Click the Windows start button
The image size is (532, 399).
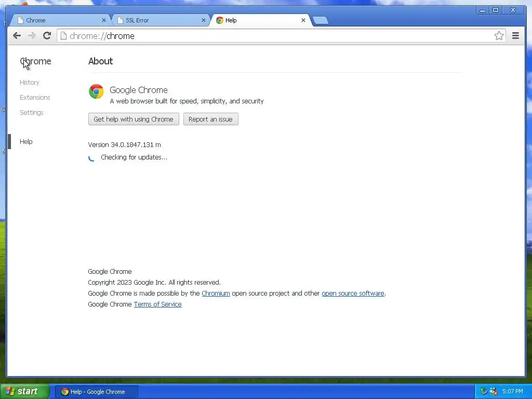point(25,392)
